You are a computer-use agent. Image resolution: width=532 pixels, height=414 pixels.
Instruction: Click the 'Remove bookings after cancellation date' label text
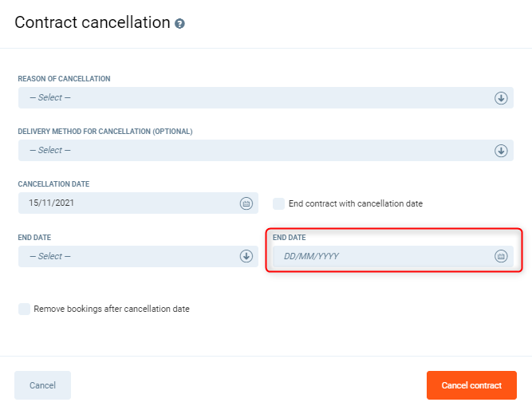point(112,309)
